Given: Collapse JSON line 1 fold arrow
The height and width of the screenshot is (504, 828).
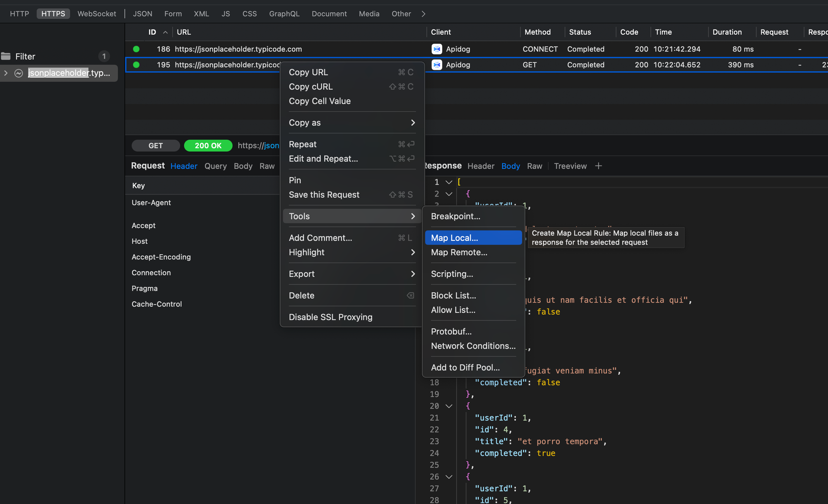Looking at the screenshot, I should (x=449, y=182).
